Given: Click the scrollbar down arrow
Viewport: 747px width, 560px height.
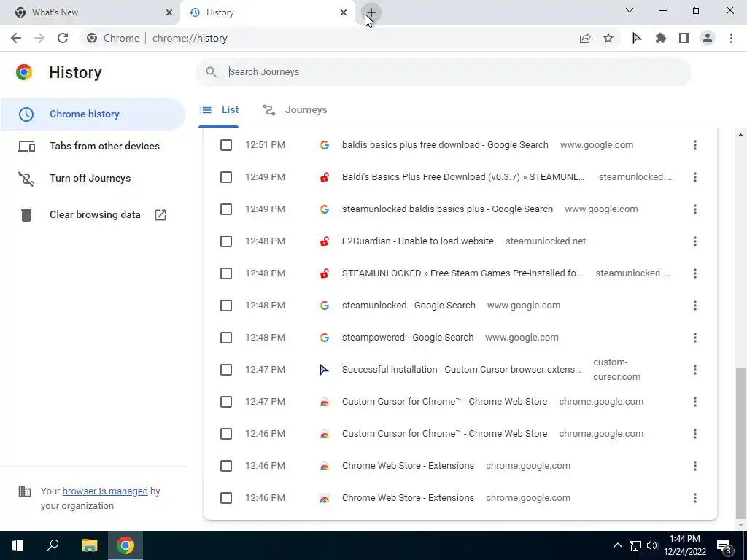Looking at the screenshot, I should (740, 525).
